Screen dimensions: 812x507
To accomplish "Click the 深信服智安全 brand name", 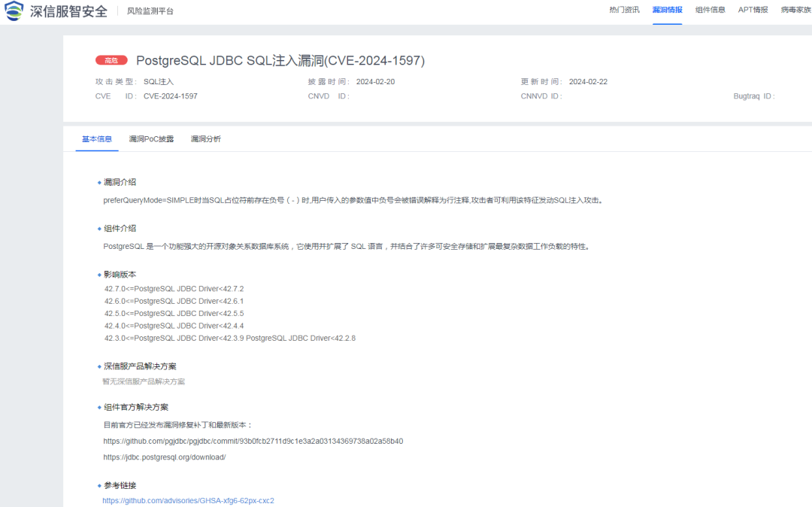I will [68, 11].
